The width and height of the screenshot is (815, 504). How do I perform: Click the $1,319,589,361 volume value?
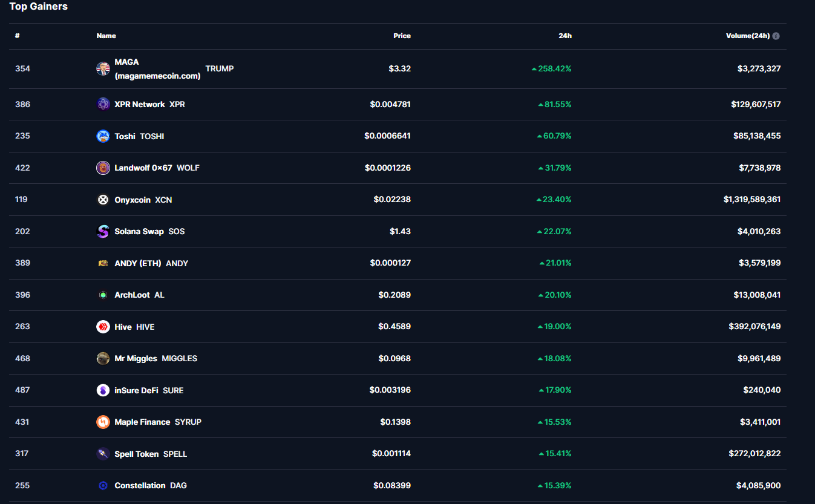[752, 199]
